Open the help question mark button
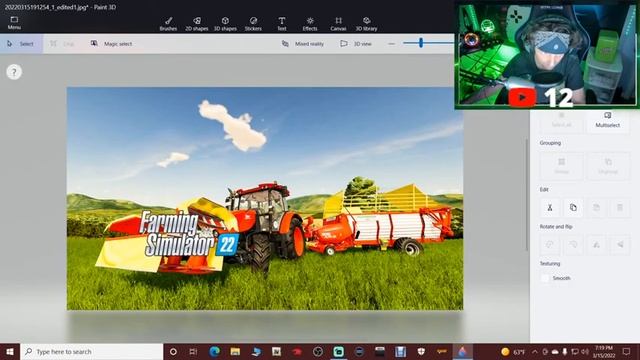 (x=14, y=72)
